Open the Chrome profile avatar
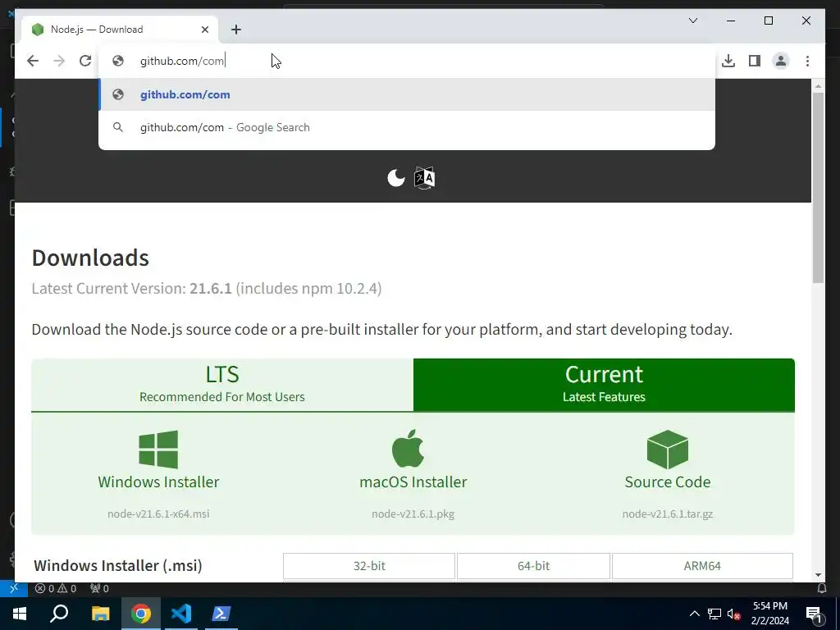The width and height of the screenshot is (840, 630). coord(781,61)
